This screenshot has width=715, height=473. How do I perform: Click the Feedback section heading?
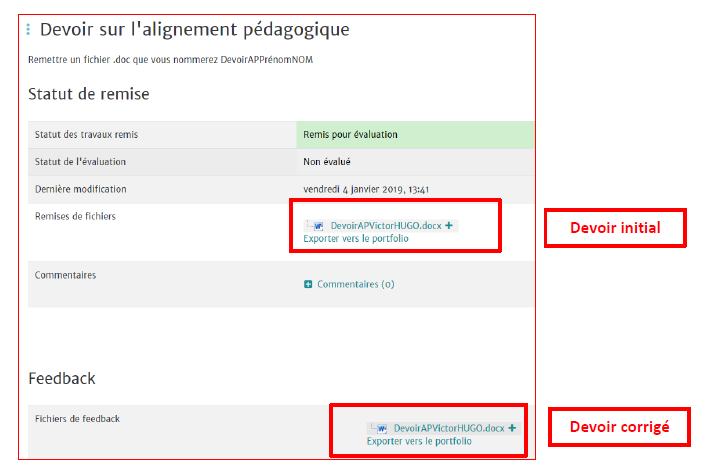61,378
